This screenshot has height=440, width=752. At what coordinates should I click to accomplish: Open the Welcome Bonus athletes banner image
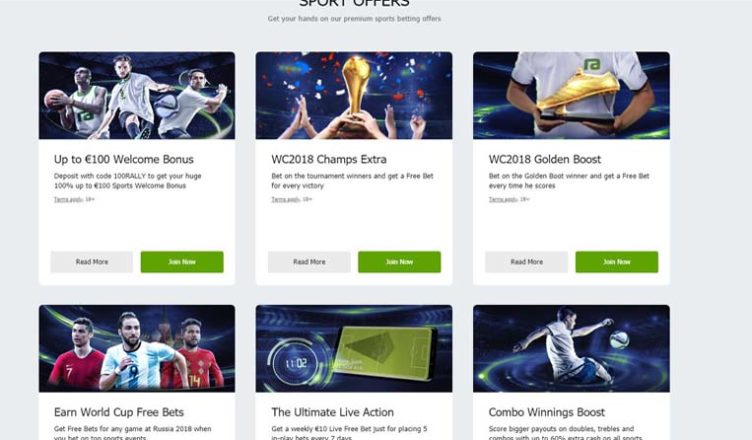coord(137,95)
